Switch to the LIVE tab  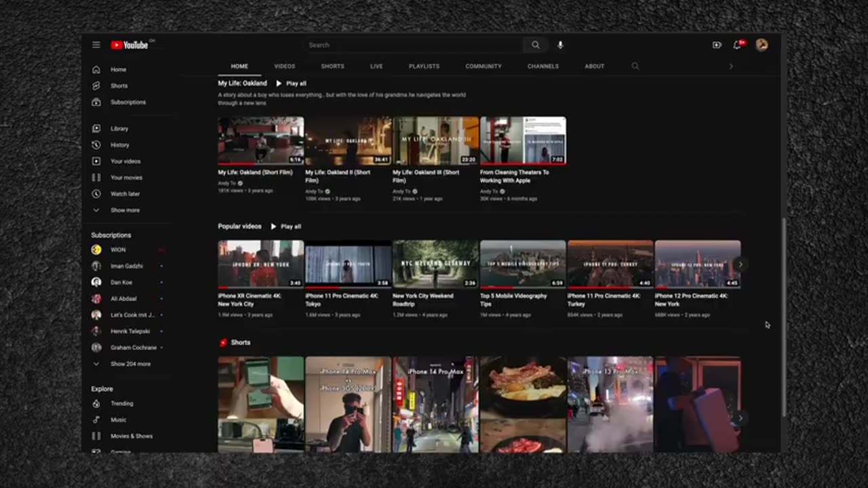tap(376, 66)
